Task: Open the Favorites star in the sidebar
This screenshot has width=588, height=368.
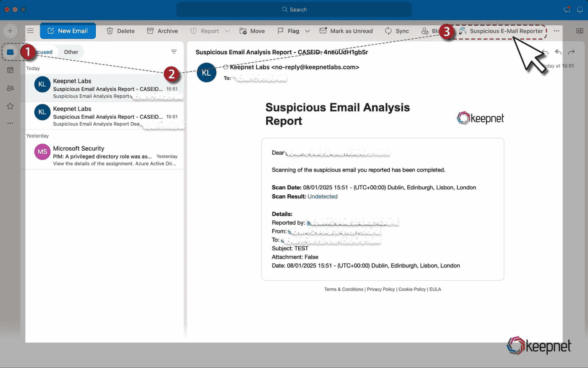Action: point(10,106)
